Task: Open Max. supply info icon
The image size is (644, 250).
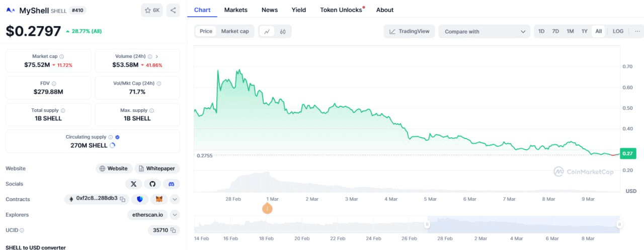Action: click(x=152, y=110)
